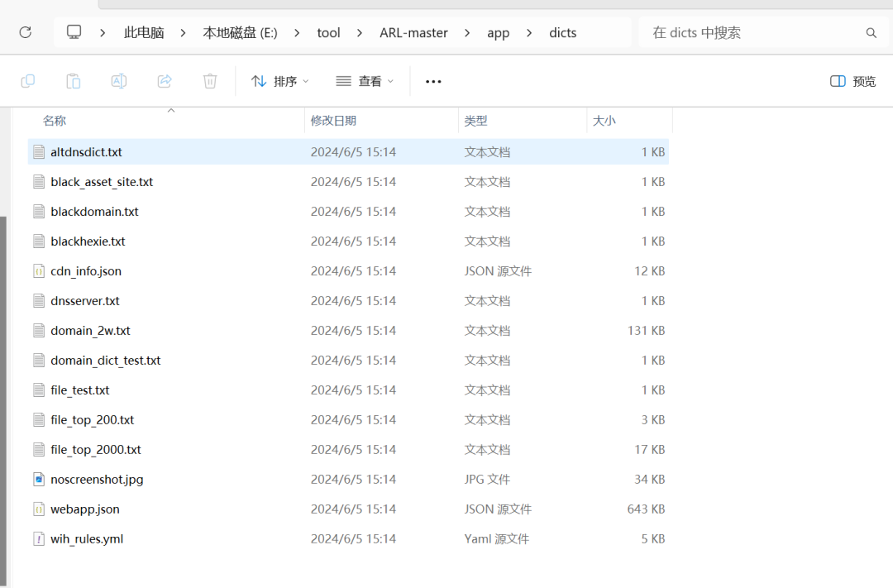Screen dimensions: 893x588
Task: Sort by 修改日期 column header
Action: pyautogui.click(x=333, y=121)
